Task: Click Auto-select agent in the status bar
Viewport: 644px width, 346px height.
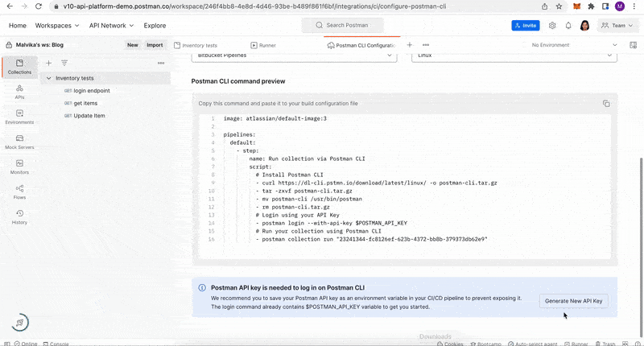Action: [x=533, y=344]
